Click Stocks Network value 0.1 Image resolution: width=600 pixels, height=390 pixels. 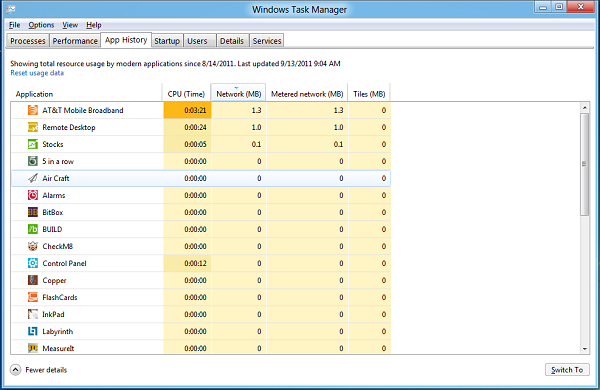pyautogui.click(x=239, y=144)
